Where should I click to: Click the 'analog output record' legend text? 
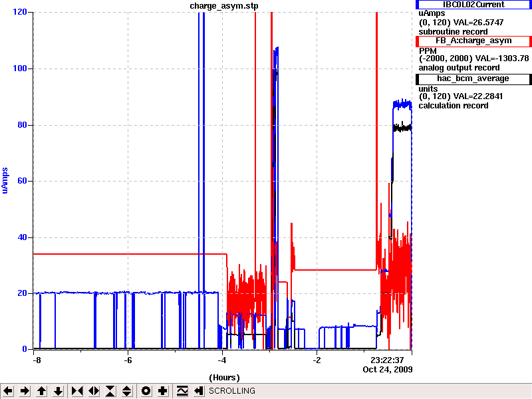[x=459, y=68]
